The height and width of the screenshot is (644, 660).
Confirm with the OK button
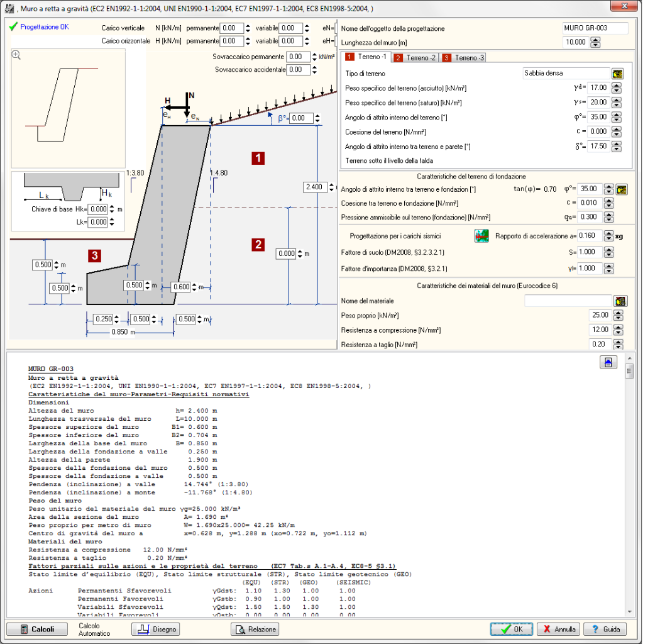[512, 630]
